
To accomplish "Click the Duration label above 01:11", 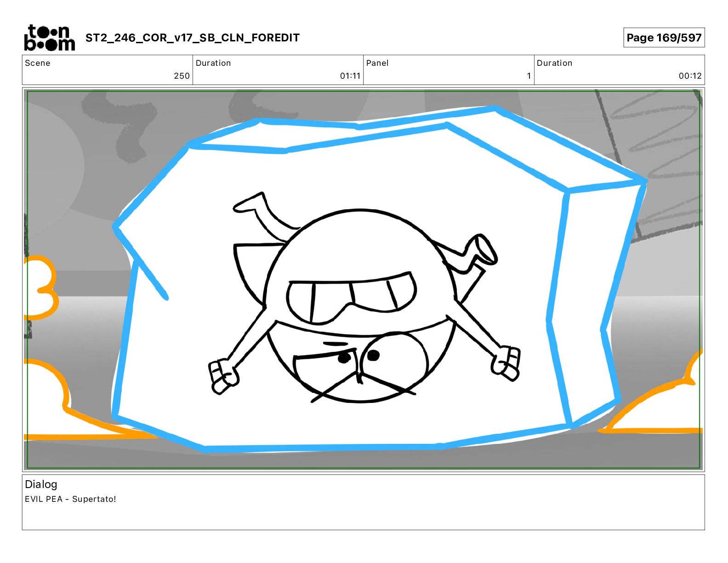I will pyautogui.click(x=213, y=63).
